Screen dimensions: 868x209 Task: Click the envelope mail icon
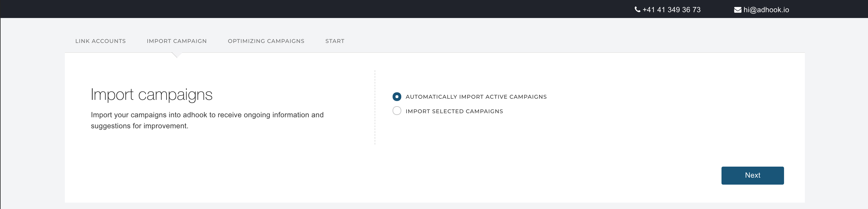[x=738, y=10]
